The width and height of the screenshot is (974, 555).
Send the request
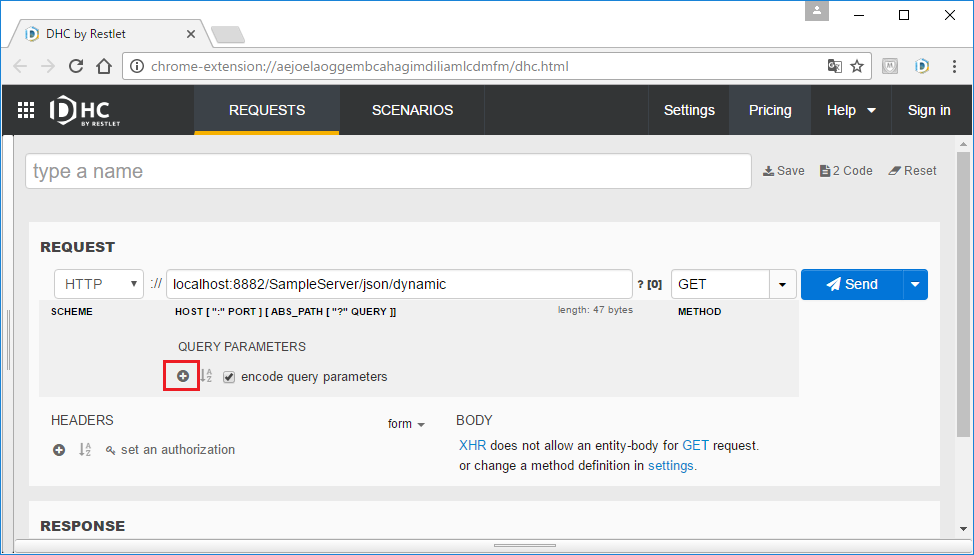click(x=852, y=284)
